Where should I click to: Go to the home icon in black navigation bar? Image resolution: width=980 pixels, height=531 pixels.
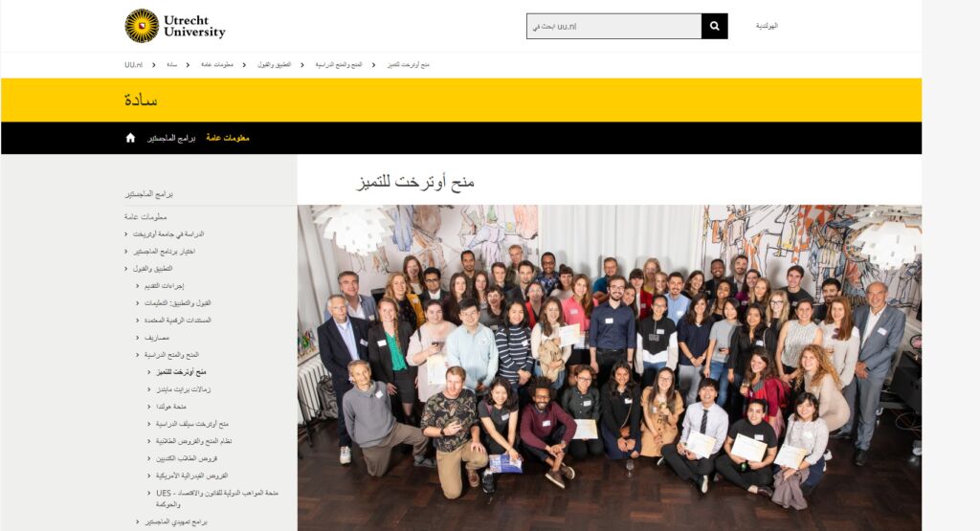(x=130, y=138)
